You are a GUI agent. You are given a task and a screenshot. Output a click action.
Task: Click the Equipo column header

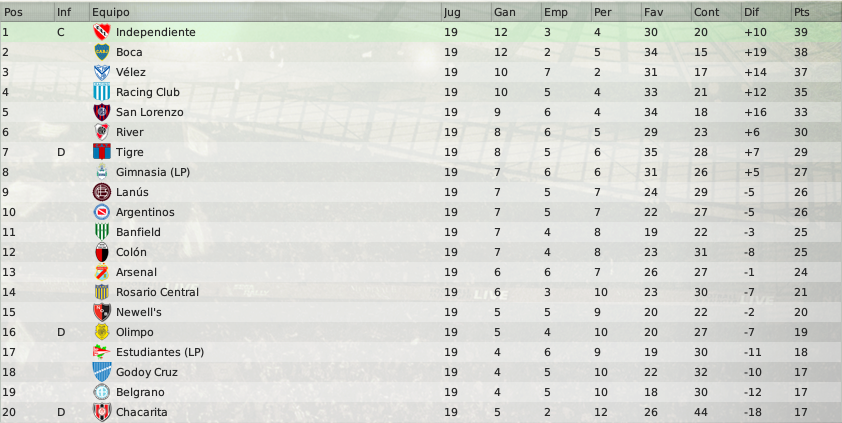click(x=265, y=12)
